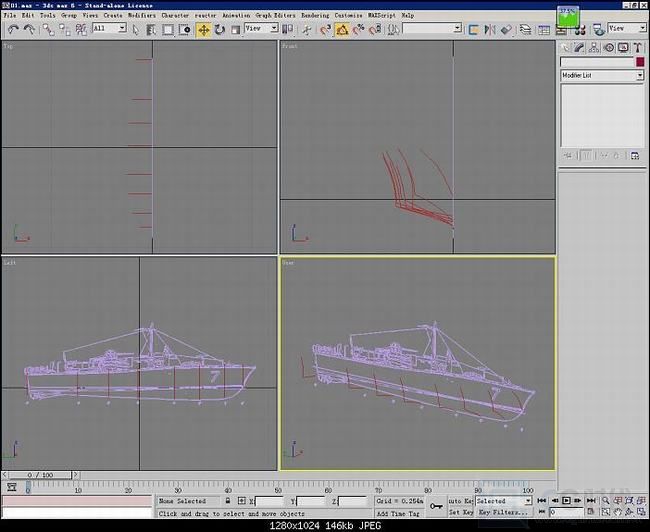Open the Material Editor

pos(580,30)
